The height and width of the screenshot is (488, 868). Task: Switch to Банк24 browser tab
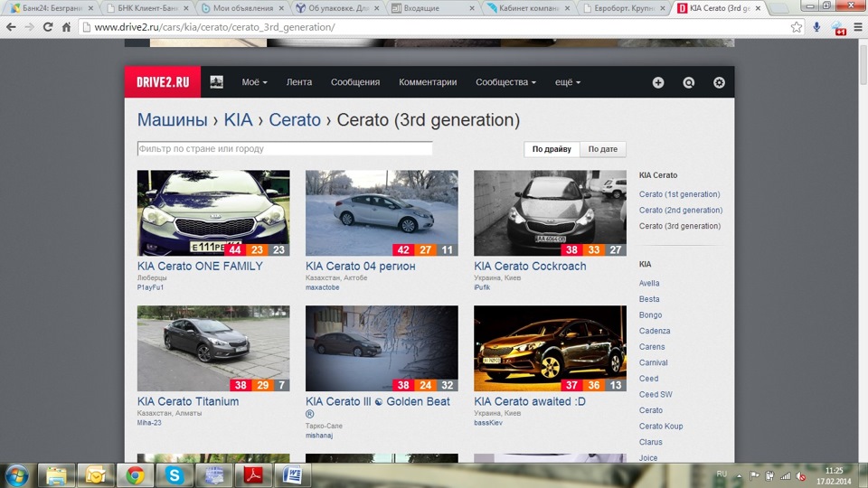[x=52, y=8]
